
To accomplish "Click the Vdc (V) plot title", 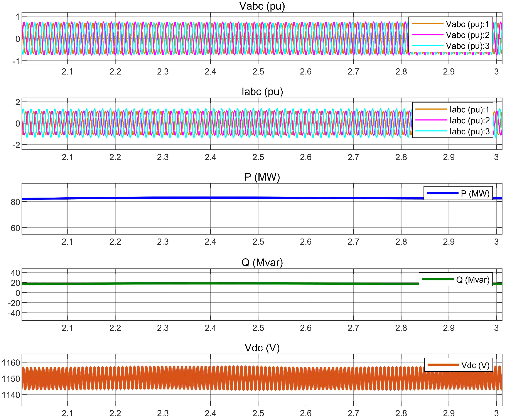I will click(x=262, y=348).
